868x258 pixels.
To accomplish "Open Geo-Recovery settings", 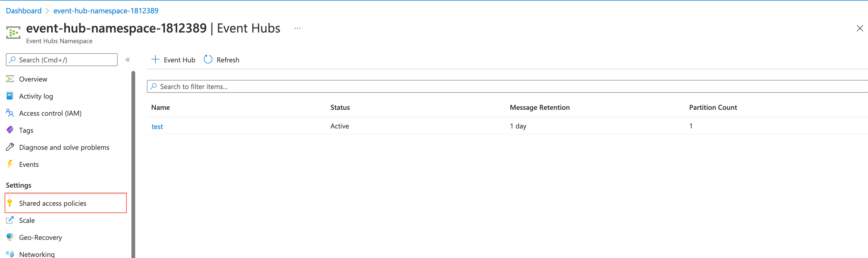I will (x=40, y=237).
